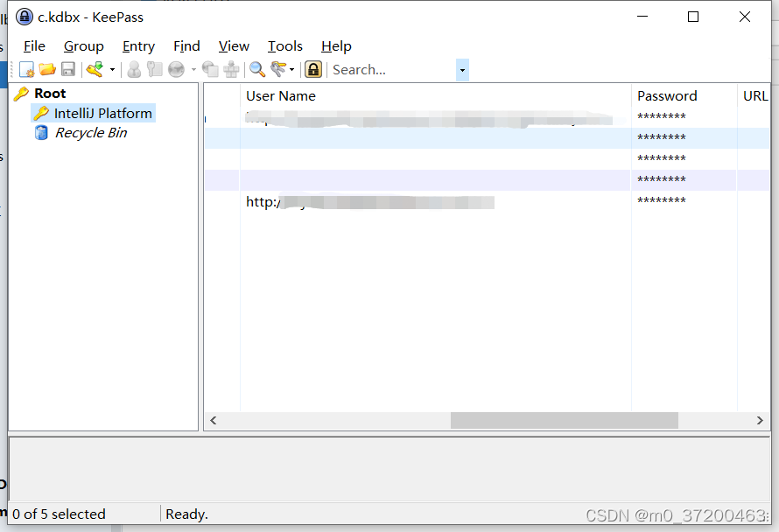Expand the Show Entries dropdown arrow
779x532 pixels.
point(291,69)
